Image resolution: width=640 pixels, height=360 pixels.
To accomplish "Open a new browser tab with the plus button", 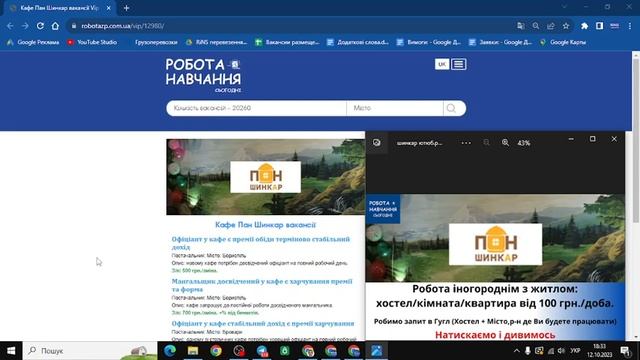I will pos(126,8).
